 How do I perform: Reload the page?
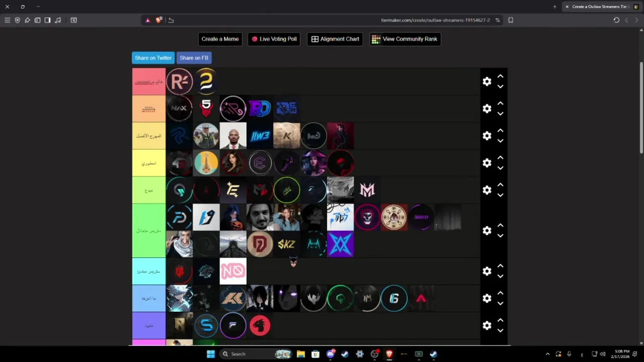[616, 20]
